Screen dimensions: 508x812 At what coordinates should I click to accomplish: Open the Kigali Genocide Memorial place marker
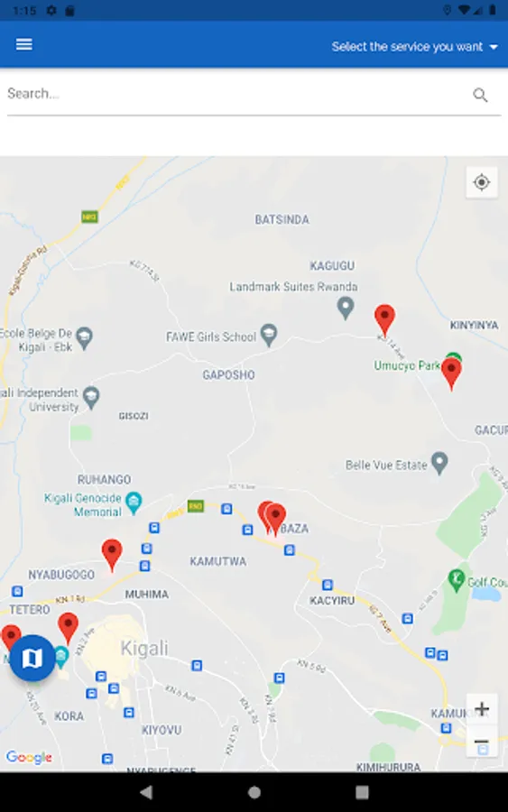point(134,503)
